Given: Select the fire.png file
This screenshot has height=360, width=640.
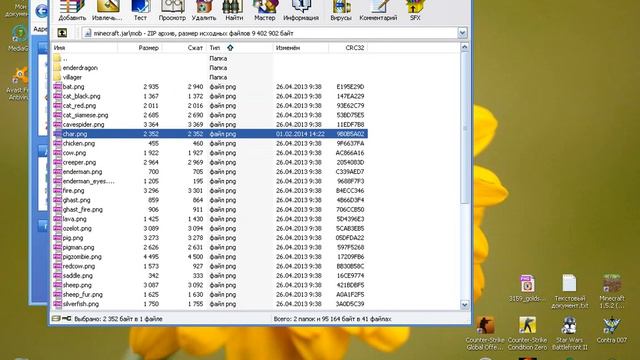Looking at the screenshot, I should point(210,191).
